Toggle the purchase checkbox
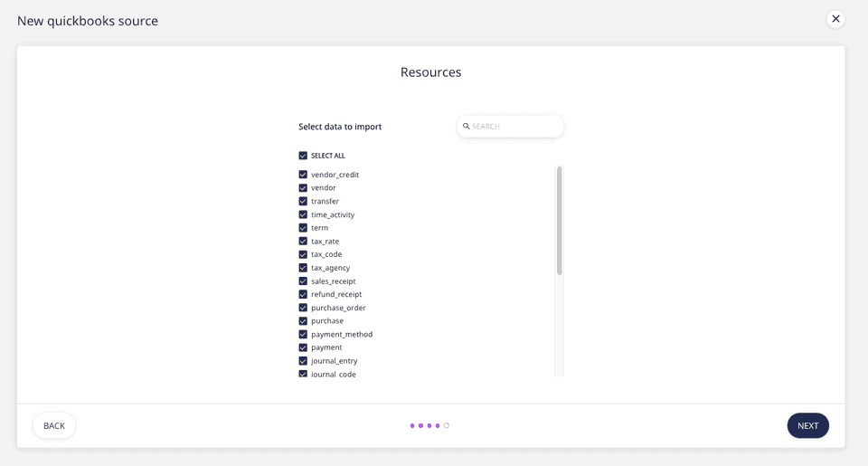 pyautogui.click(x=303, y=321)
